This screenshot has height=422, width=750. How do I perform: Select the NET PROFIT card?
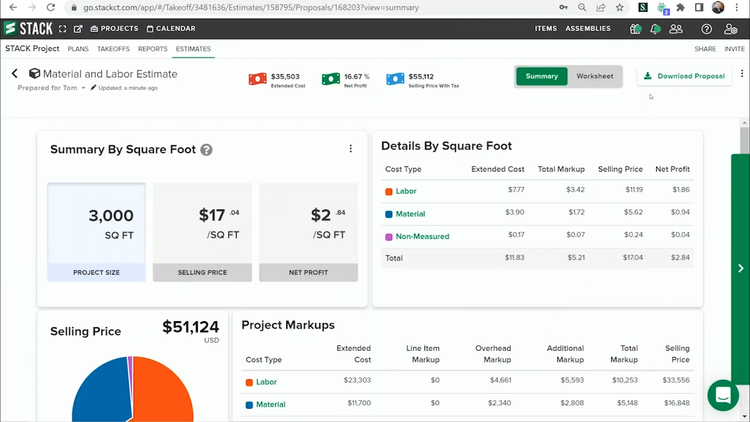click(x=309, y=232)
